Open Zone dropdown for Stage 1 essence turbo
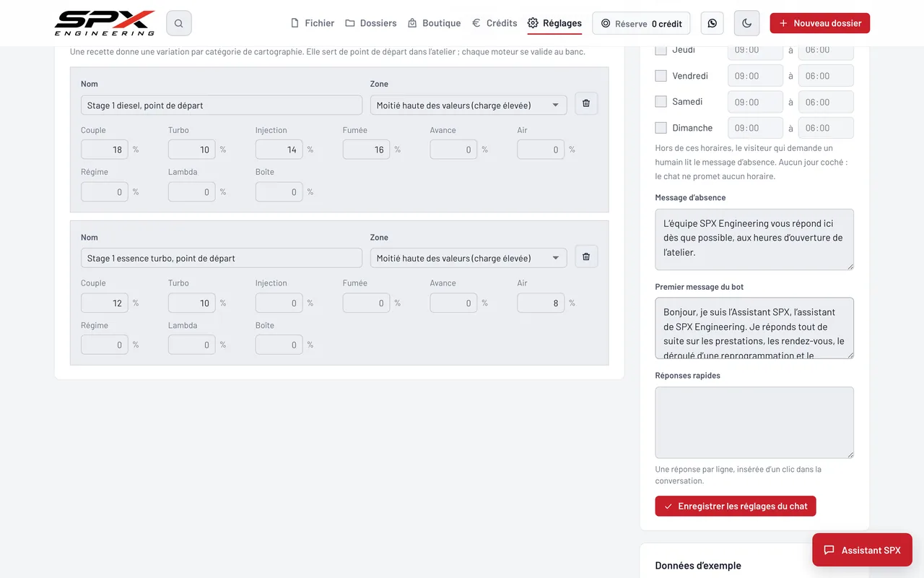This screenshot has height=578, width=924. tap(468, 259)
